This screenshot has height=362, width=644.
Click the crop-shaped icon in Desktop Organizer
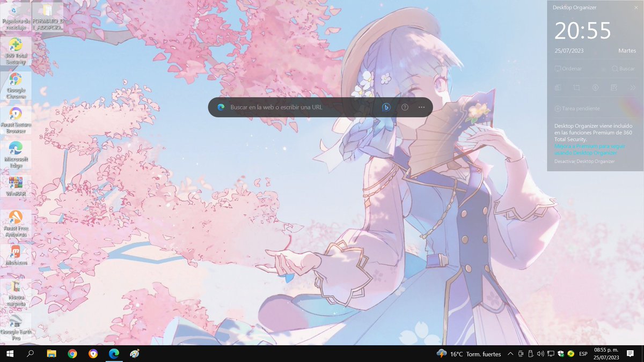point(576,87)
